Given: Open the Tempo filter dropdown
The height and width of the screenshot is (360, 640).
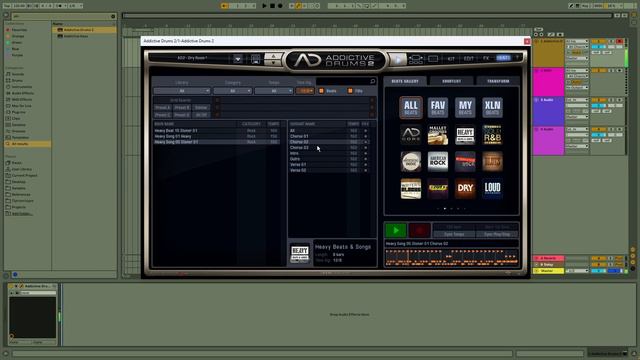Looking at the screenshot, I should pos(274,91).
